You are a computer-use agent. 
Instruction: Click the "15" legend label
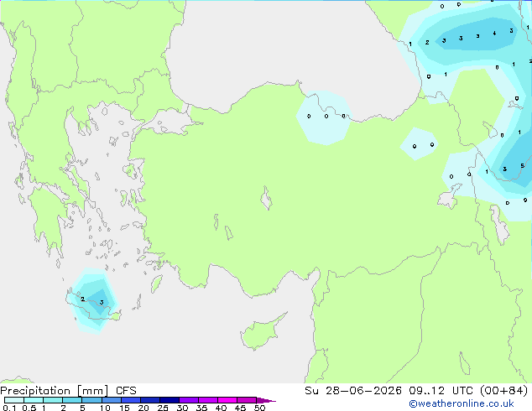pyautogui.click(x=124, y=408)
